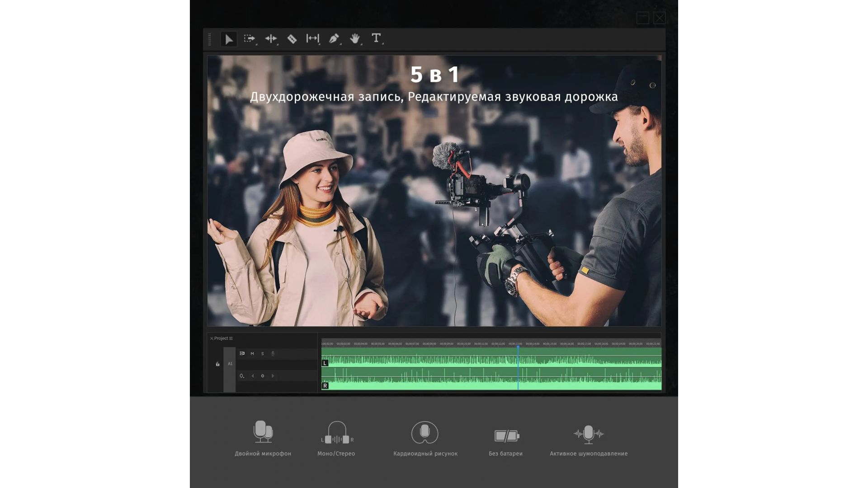Open the keyframe display options dropdown
The width and height of the screenshot is (868, 488).
(242, 376)
